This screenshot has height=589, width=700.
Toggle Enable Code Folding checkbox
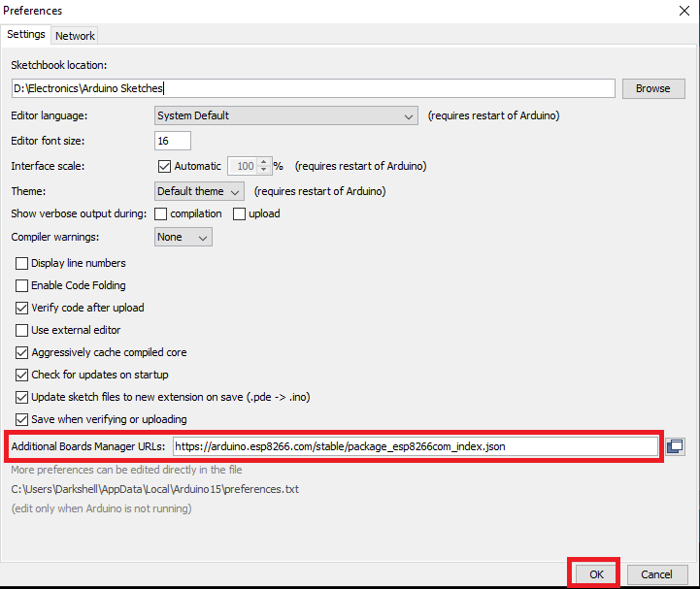point(22,285)
